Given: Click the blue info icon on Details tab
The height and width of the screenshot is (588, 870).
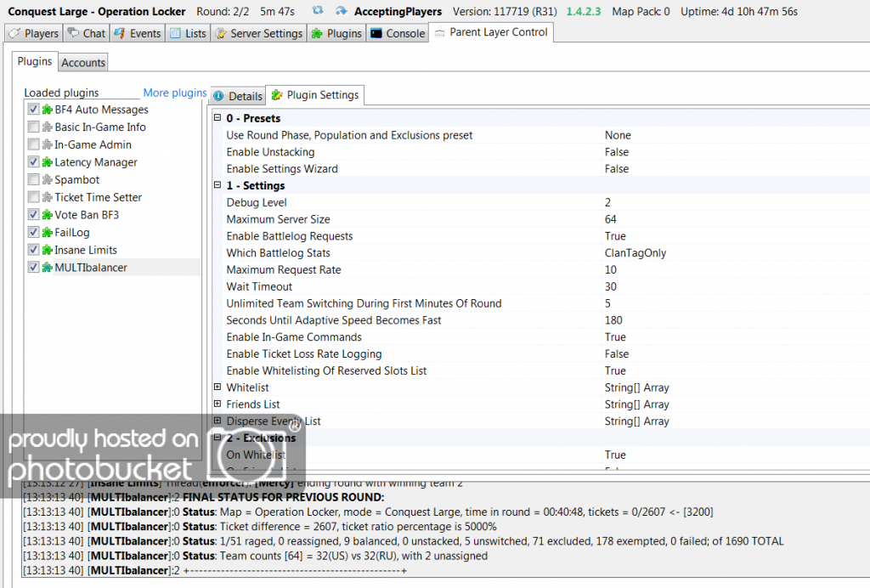Looking at the screenshot, I should click(x=218, y=96).
